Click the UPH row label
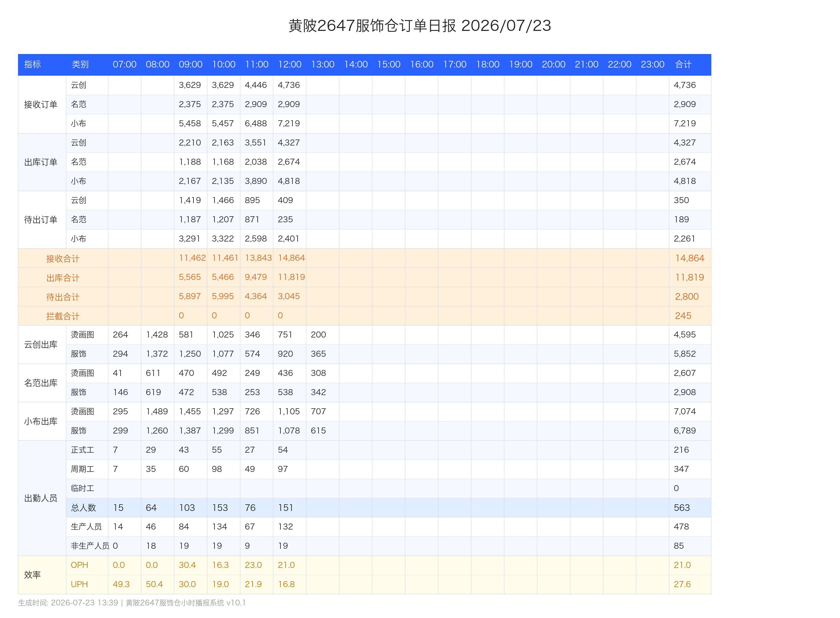 (x=79, y=584)
